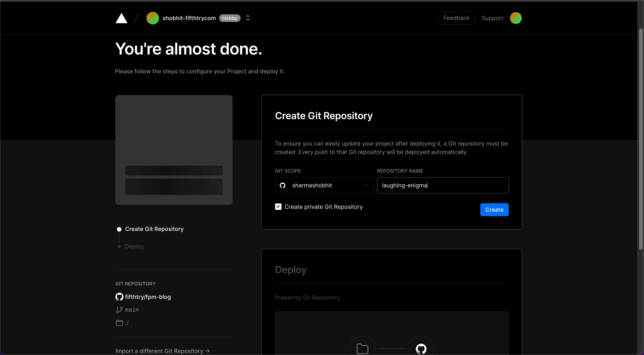Select the Create Git Repository step
644x355 pixels.
coord(154,229)
